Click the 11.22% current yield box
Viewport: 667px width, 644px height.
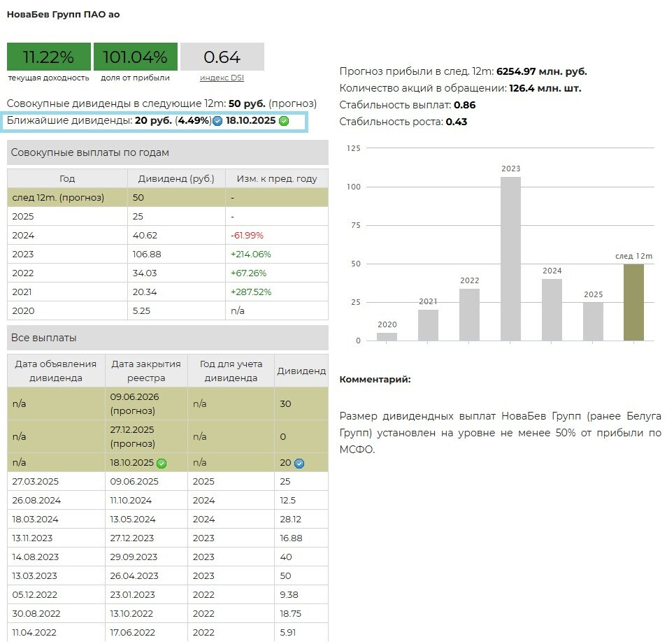48,57
